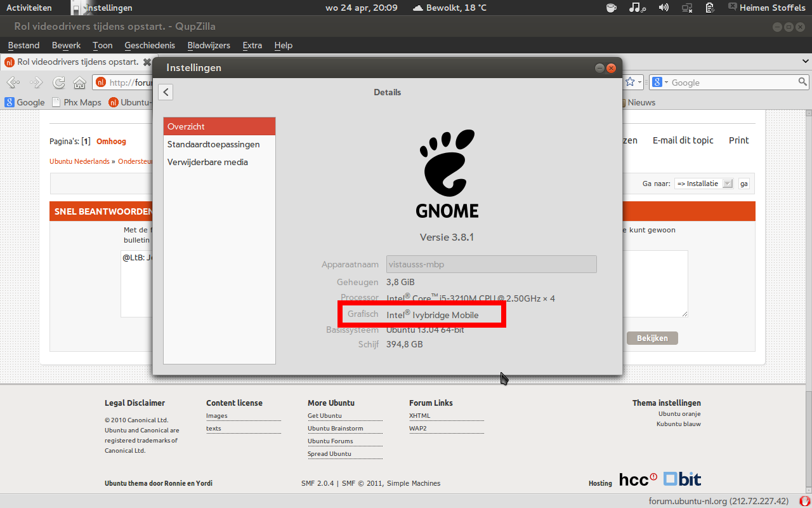Click the Google search engine icon
This screenshot has width=812, height=508.
click(x=657, y=83)
